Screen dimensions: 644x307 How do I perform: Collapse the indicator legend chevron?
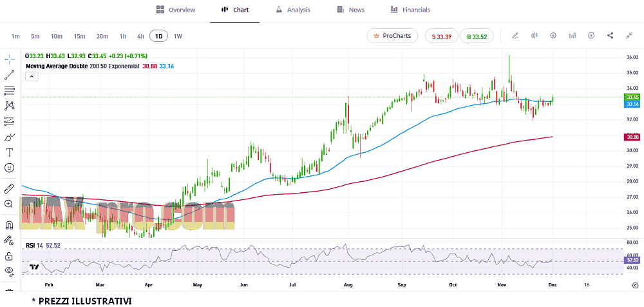32,77
